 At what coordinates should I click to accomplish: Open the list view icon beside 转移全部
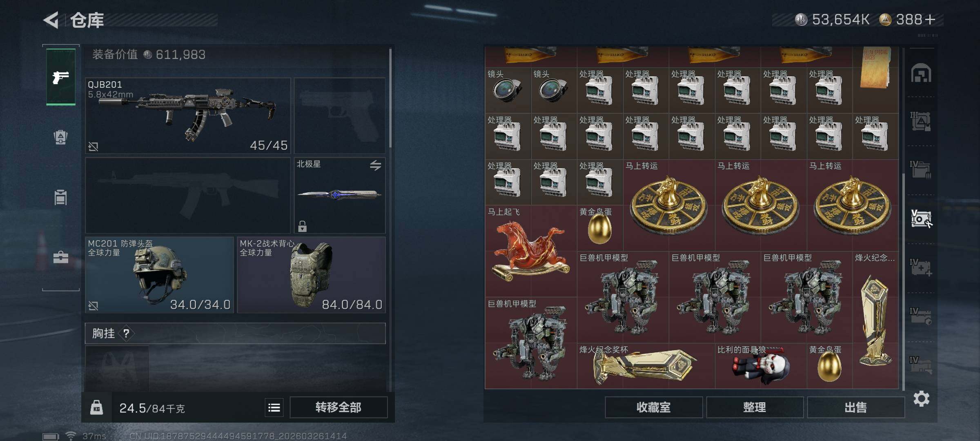(x=274, y=408)
